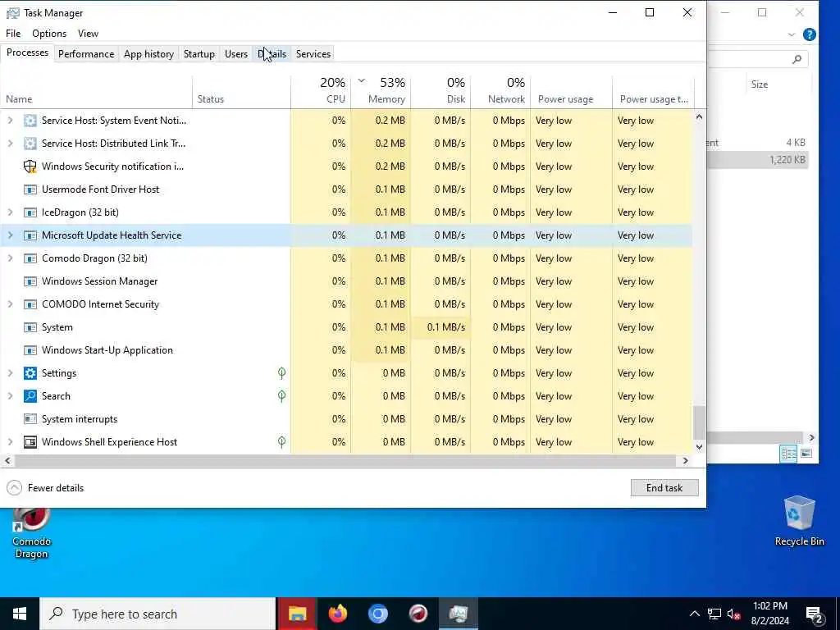The image size is (840, 630).
Task: Click the Windows Session Manager icon
Action: click(x=30, y=282)
